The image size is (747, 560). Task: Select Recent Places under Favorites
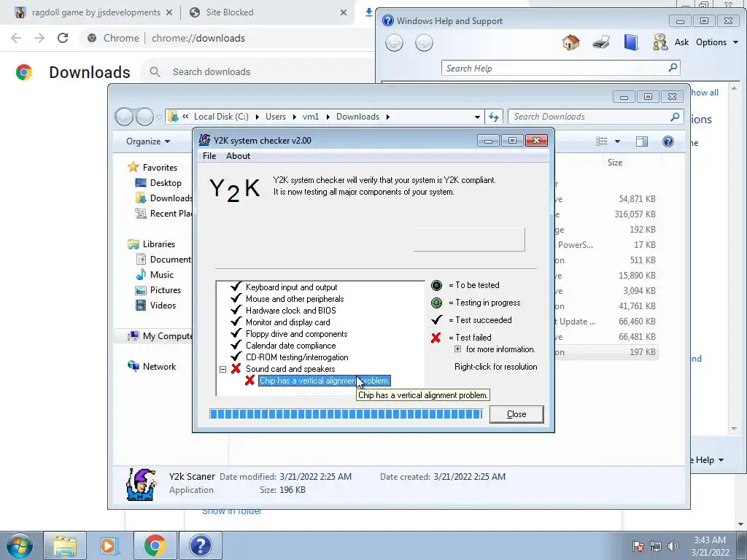point(163,214)
